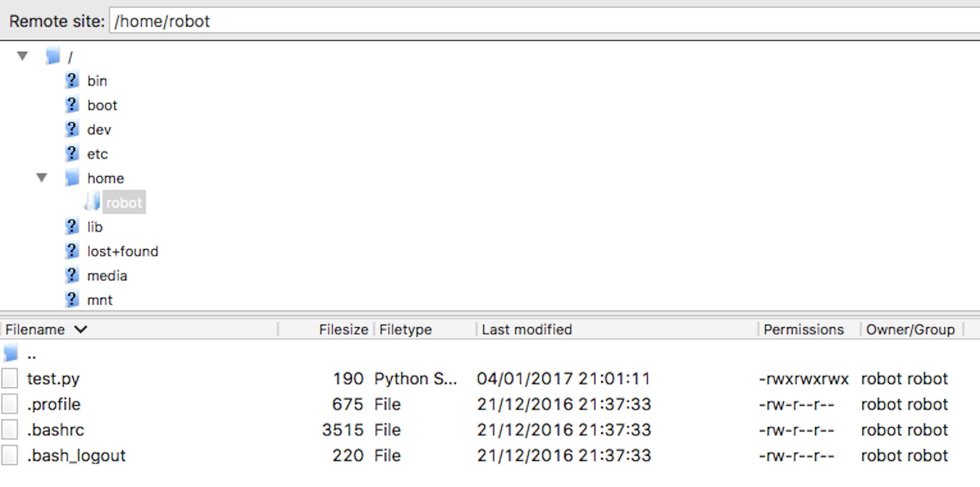Select the dev folder icon
This screenshot has height=487, width=980.
click(71, 129)
